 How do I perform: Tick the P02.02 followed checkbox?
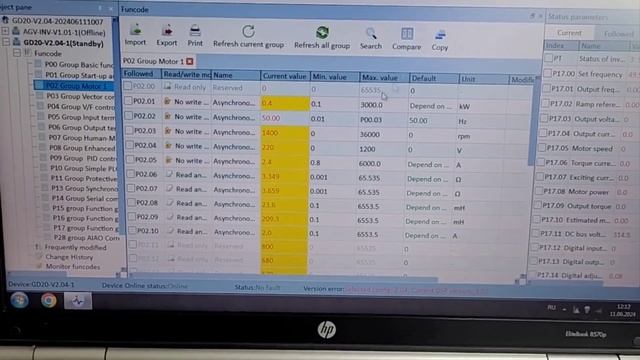point(129,116)
